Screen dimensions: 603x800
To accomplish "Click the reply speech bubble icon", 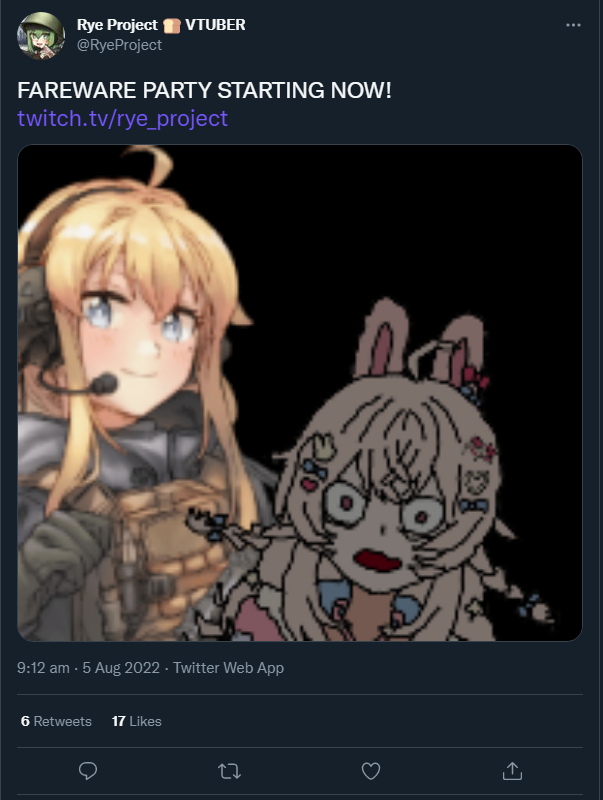I will [x=88, y=770].
